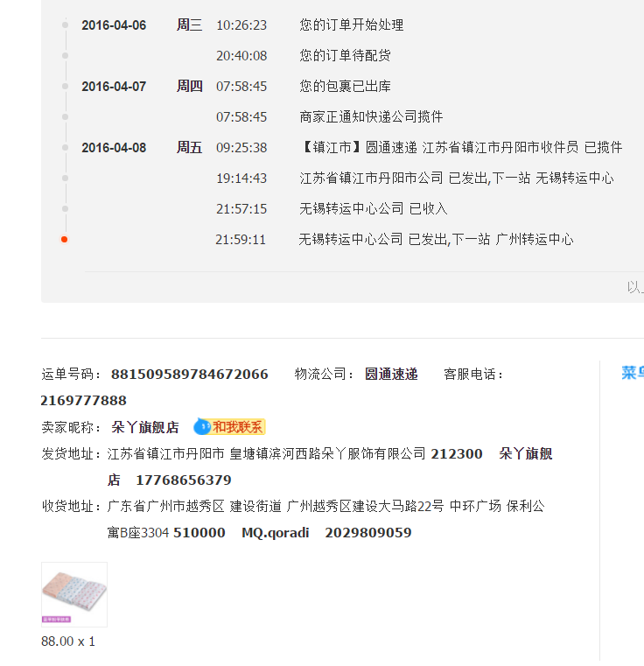
Task: Click the 和我联系 Wangwang chat icon
Action: [x=229, y=427]
